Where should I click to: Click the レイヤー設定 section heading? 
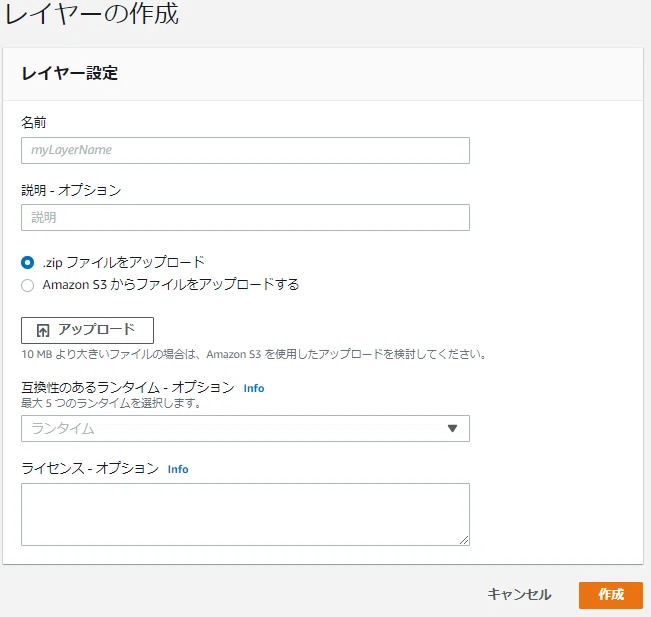pos(70,73)
